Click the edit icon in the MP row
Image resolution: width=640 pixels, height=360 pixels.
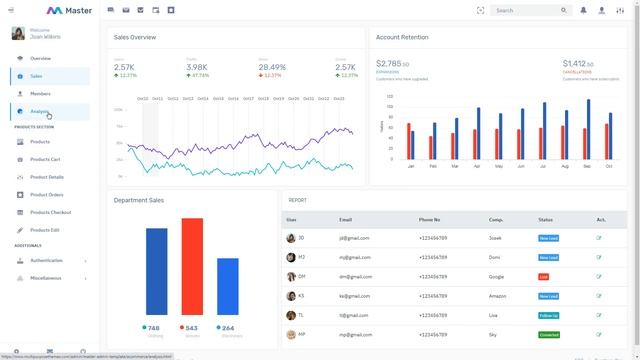tap(599, 335)
